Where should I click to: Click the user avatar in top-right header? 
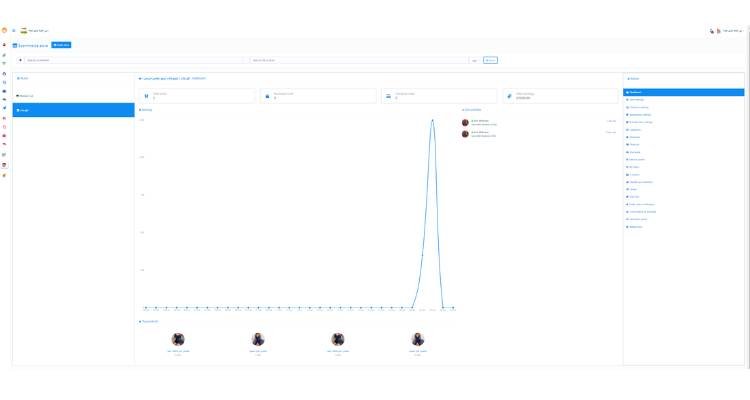click(719, 31)
